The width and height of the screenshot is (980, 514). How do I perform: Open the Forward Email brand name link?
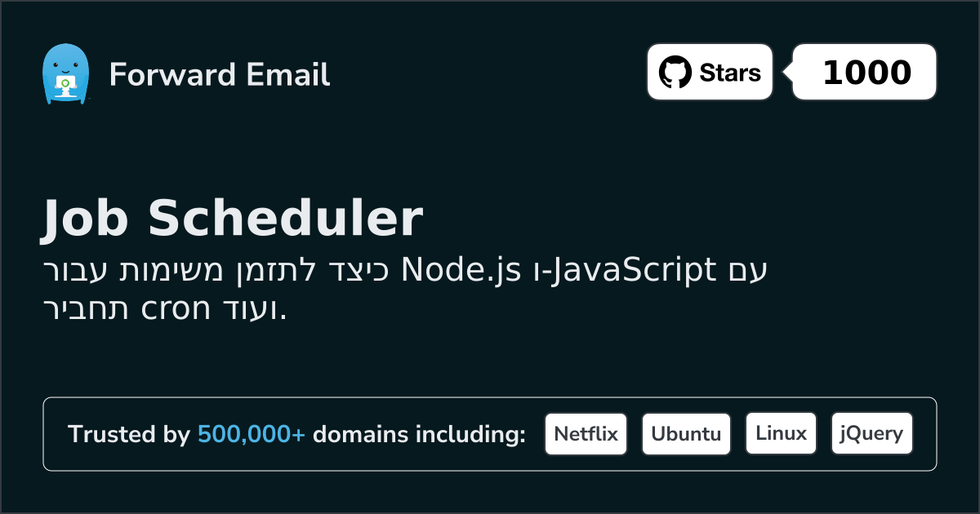(220, 75)
